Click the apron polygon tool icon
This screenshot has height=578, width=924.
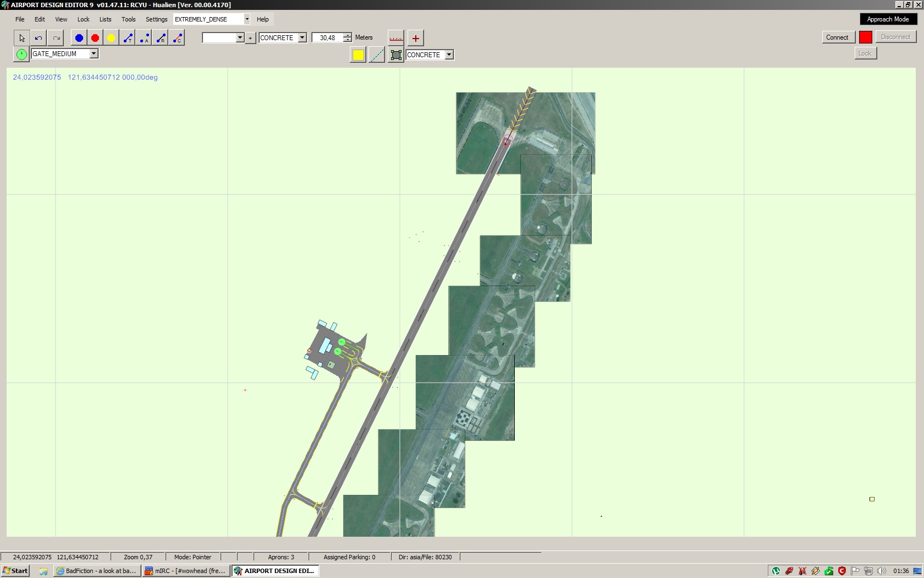(x=395, y=54)
